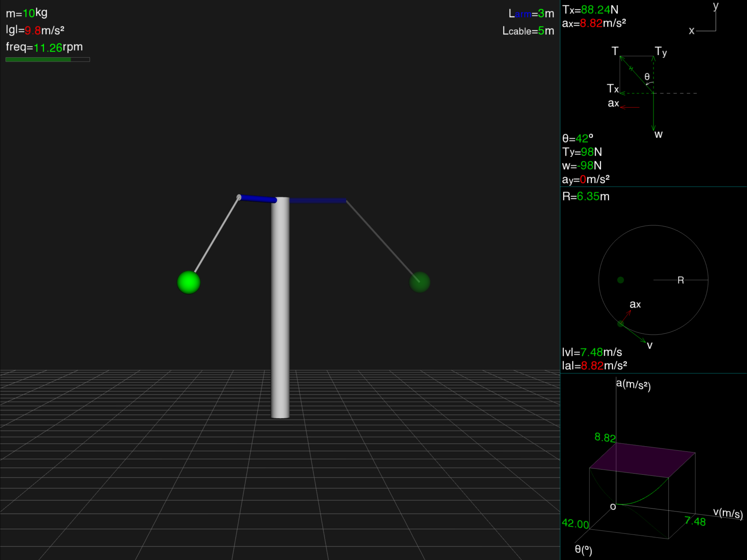Click the white central pole
747x560 pixels.
click(280, 307)
